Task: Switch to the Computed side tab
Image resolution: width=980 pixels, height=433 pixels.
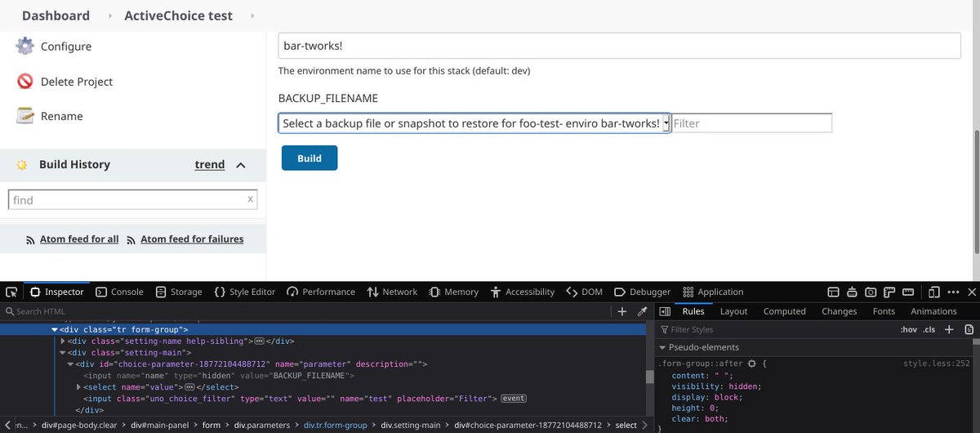Action: coord(785,311)
